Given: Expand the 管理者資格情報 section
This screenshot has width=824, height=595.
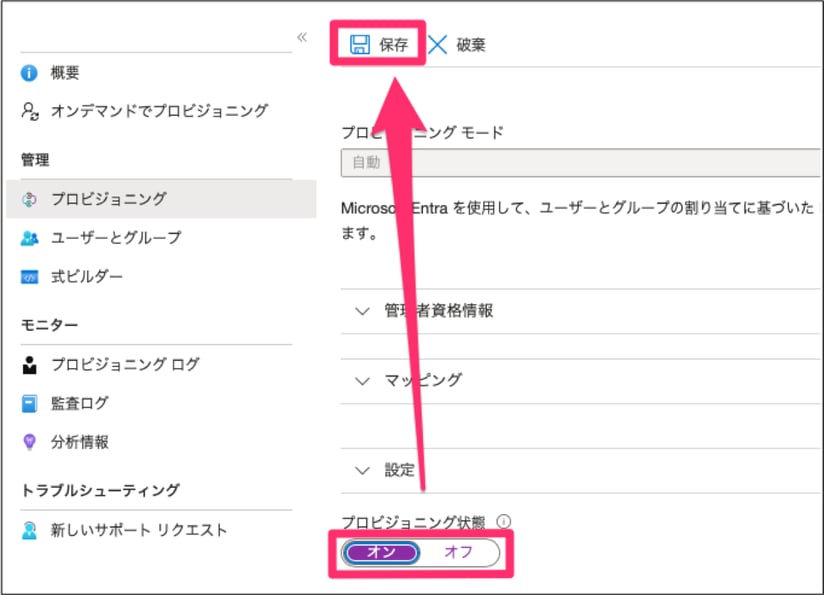Looking at the screenshot, I should click(364, 311).
